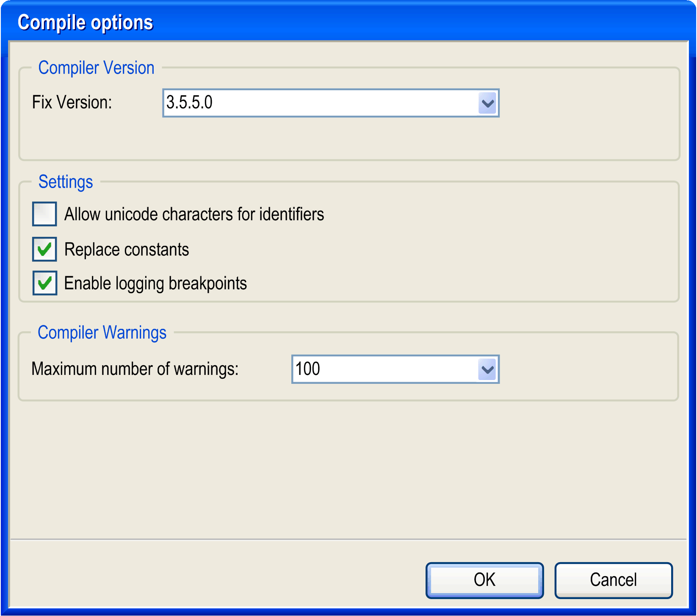The height and width of the screenshot is (616, 697).
Task: Click the Replace constants label text
Action: point(127,250)
